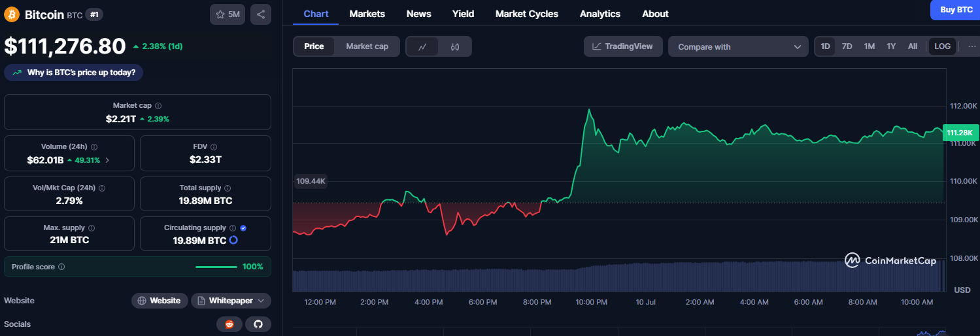Image resolution: width=980 pixels, height=336 pixels.
Task: Expand the Whitepaper dropdown chevron
Action: tap(261, 301)
